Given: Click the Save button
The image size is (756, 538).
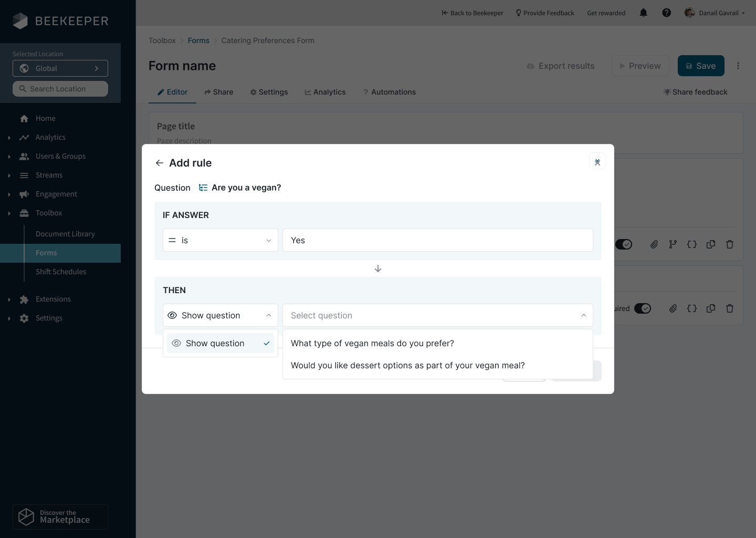Looking at the screenshot, I should pyautogui.click(x=700, y=66).
